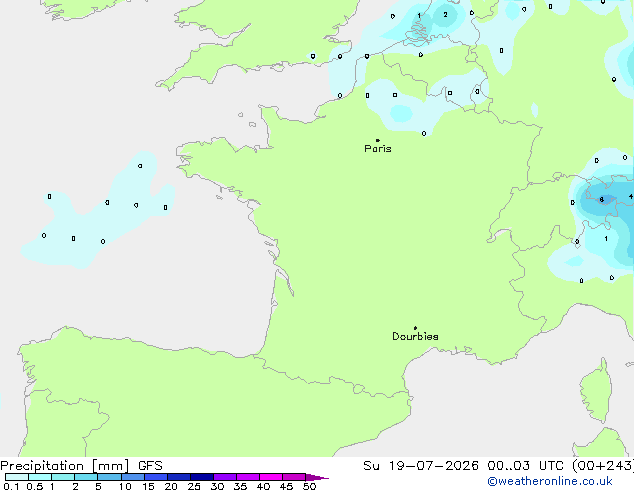
Task: Pick the 0.5–1 mm light cyan legend swatch
Action: tap(40, 477)
